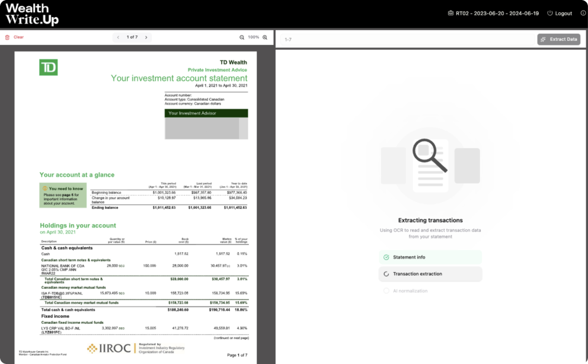Click the Extract Data button
The height and width of the screenshot is (364, 588).
click(x=559, y=39)
